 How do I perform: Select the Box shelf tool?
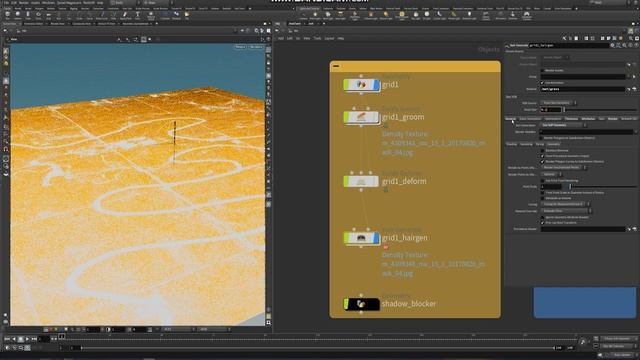coord(7,15)
